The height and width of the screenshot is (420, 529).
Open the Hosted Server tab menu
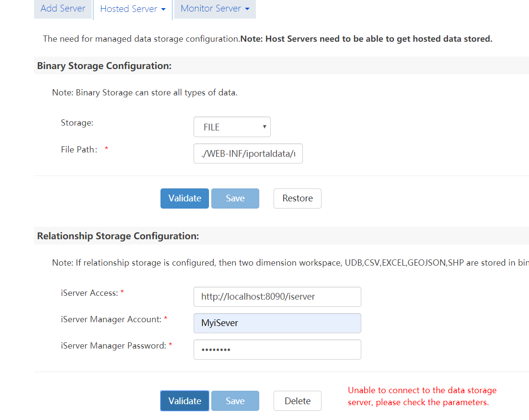(132, 9)
